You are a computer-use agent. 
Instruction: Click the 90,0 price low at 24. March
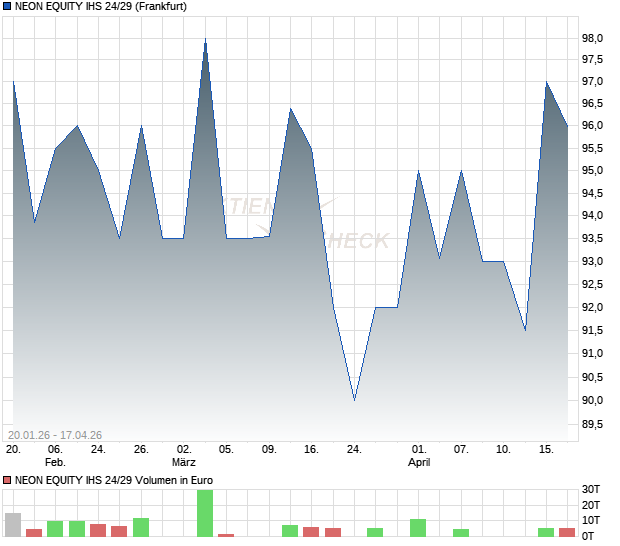(354, 400)
